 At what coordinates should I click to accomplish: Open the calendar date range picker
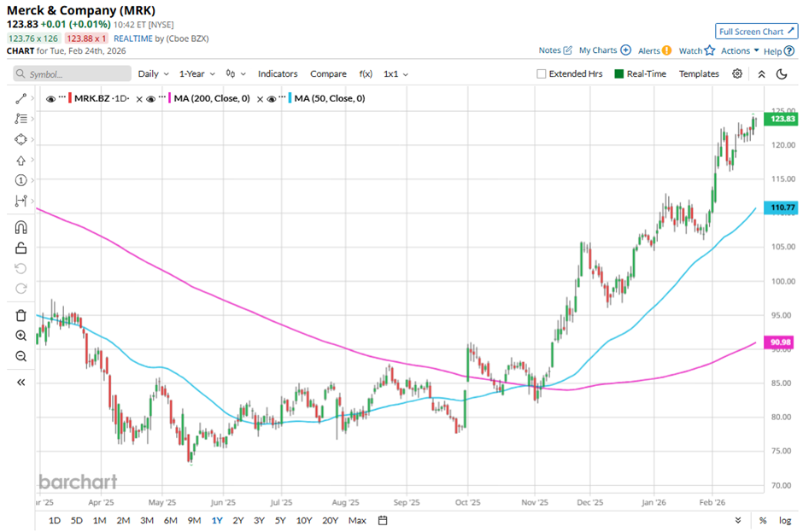click(383, 520)
